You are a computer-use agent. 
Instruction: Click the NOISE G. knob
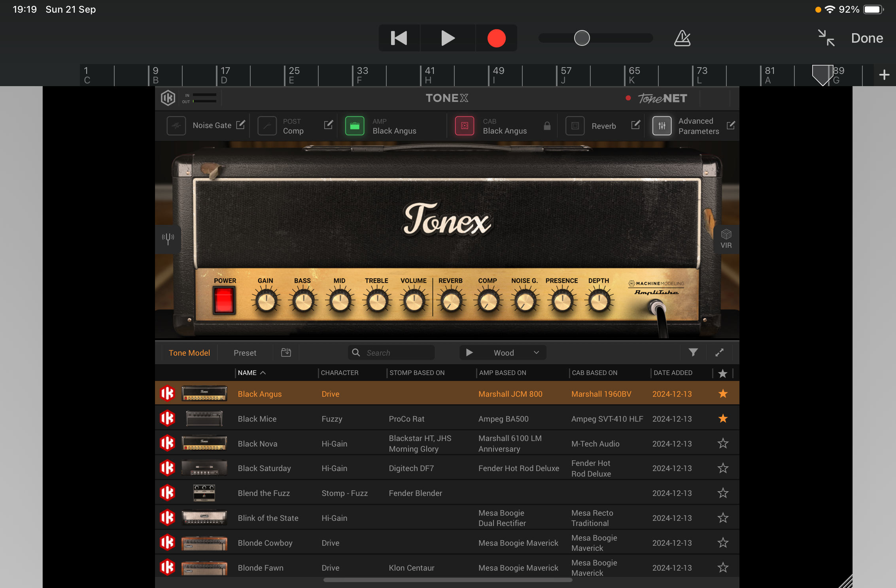coord(525,302)
